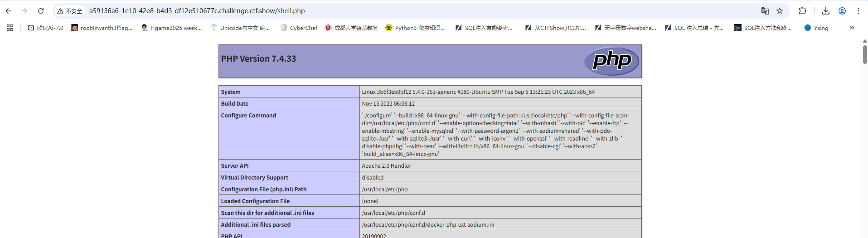Expand the hidden bookmarks chevron

point(852,28)
